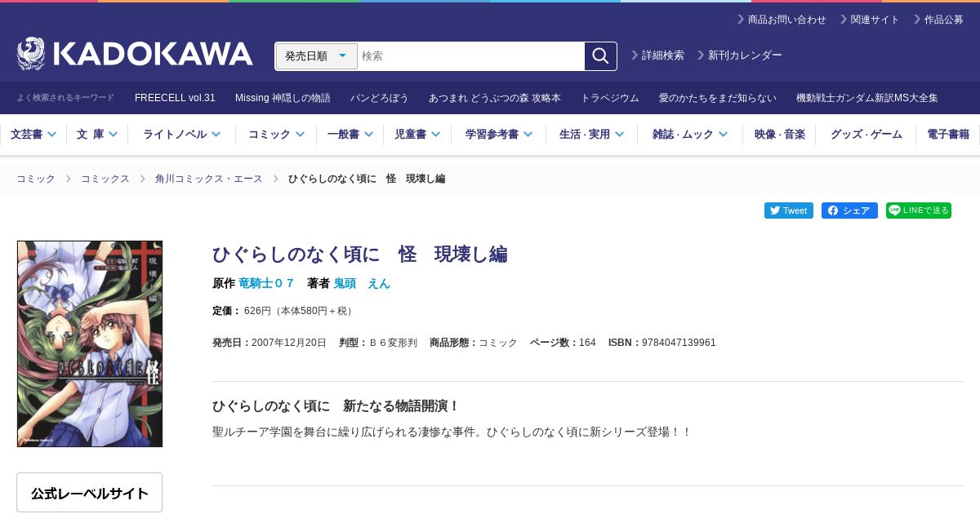Image resolution: width=980 pixels, height=514 pixels.
Task: Expand the ライトノベル menu
Action: pos(181,135)
